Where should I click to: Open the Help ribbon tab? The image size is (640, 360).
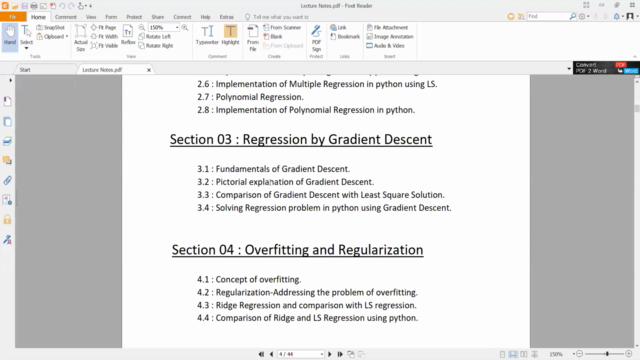click(x=205, y=17)
